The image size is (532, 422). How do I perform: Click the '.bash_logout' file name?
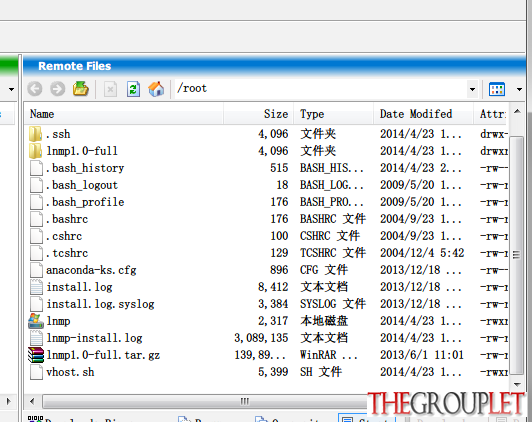tap(82, 185)
